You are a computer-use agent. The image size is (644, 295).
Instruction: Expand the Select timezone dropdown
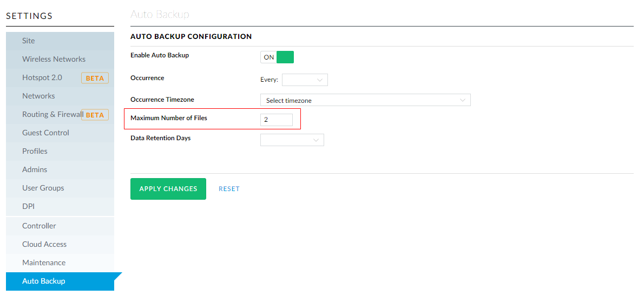365,100
